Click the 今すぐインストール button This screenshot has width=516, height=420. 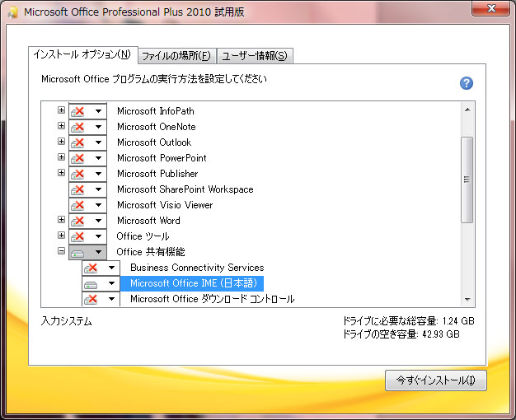click(x=436, y=380)
